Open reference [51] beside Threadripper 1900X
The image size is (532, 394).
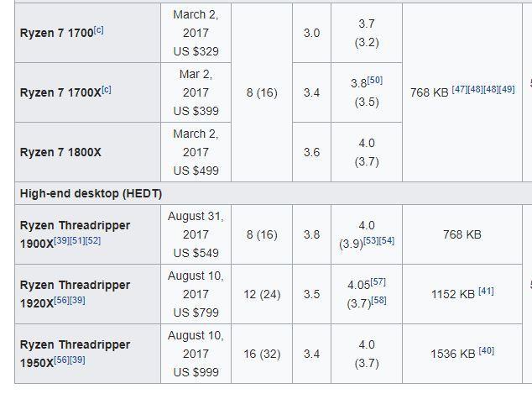(x=77, y=241)
